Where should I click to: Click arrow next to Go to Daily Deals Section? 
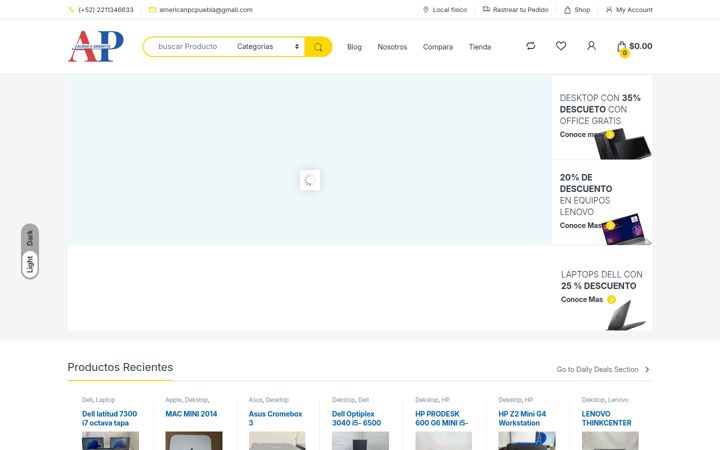[x=647, y=370]
